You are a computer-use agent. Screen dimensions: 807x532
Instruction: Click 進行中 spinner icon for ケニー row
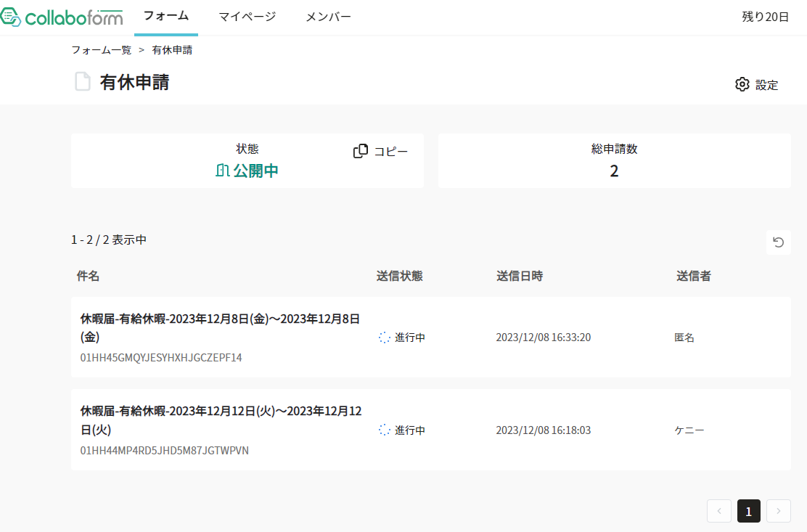tap(385, 430)
